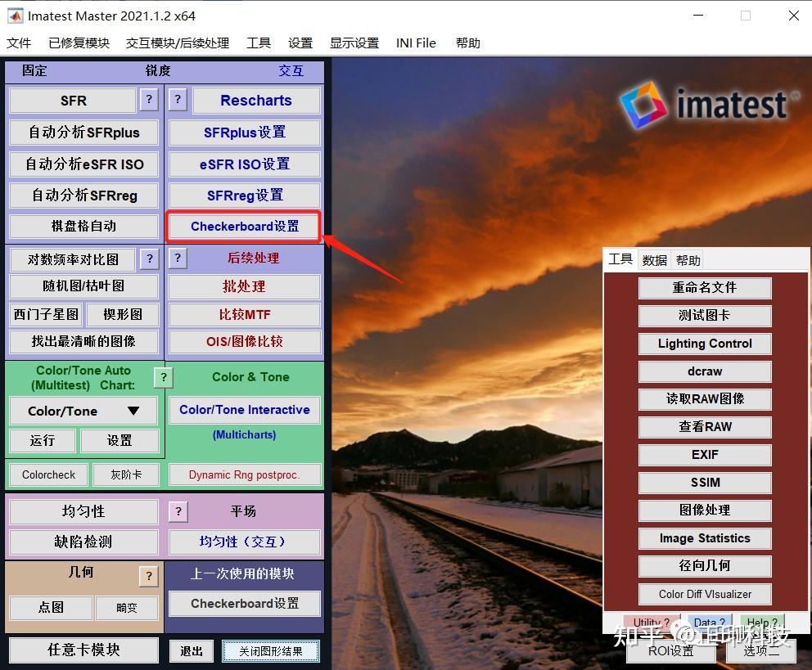Open the INI File menu
The image size is (812, 670).
pos(416,43)
